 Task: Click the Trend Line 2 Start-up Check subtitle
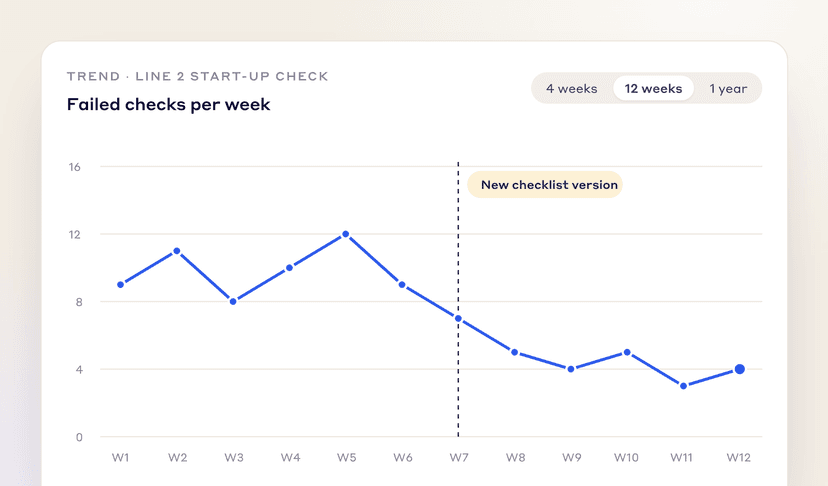click(197, 76)
